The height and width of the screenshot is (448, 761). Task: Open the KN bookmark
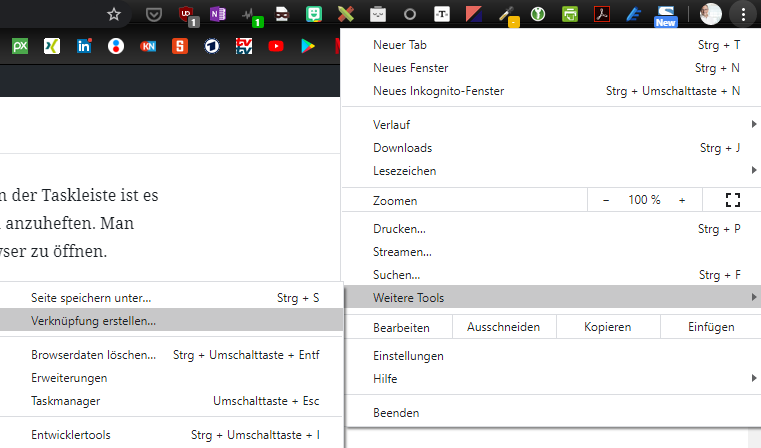(148, 46)
